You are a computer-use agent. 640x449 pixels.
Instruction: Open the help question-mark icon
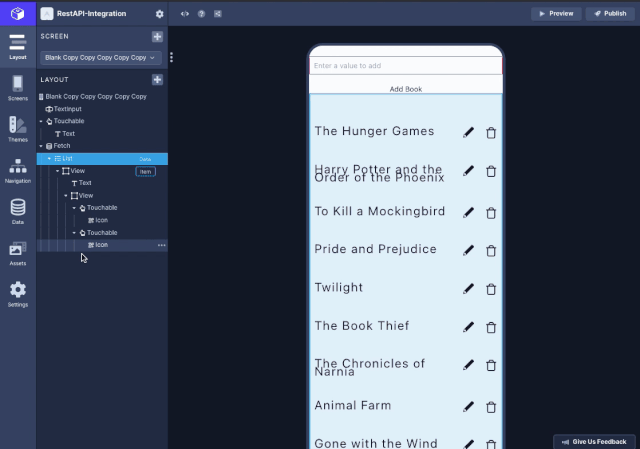tap(201, 14)
